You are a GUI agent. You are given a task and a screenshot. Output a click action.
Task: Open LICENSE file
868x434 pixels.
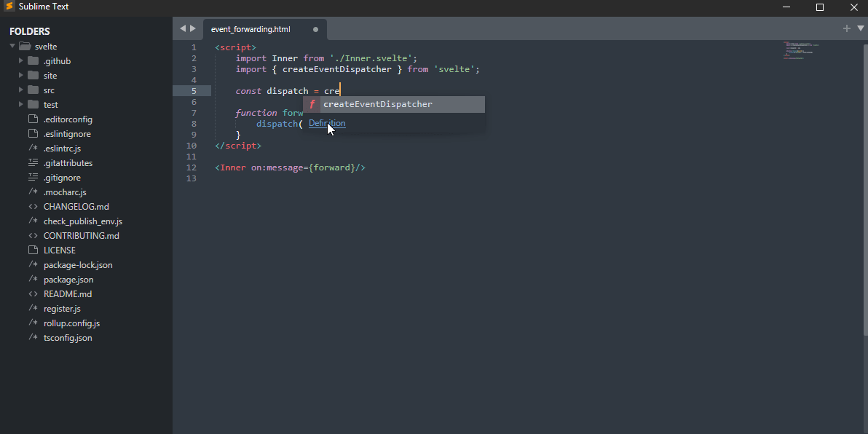(x=59, y=250)
